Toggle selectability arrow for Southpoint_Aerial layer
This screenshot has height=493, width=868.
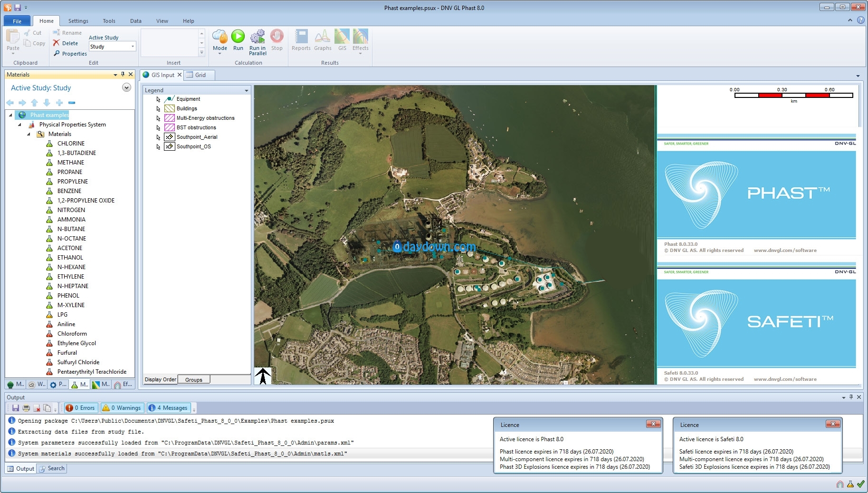(159, 137)
